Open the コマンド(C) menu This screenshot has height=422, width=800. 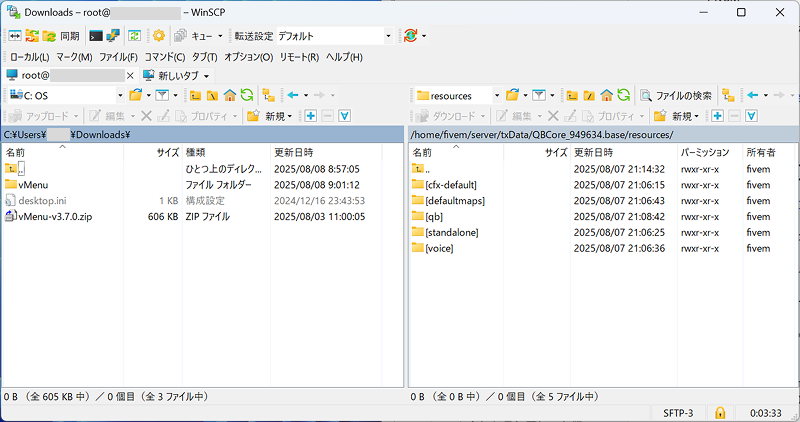[x=165, y=57]
